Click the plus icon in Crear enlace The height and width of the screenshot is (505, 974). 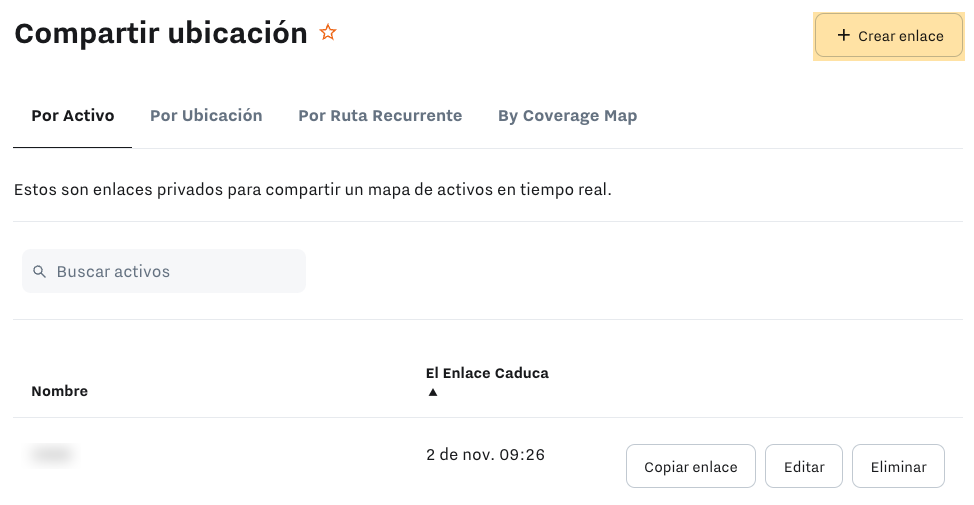(x=843, y=36)
